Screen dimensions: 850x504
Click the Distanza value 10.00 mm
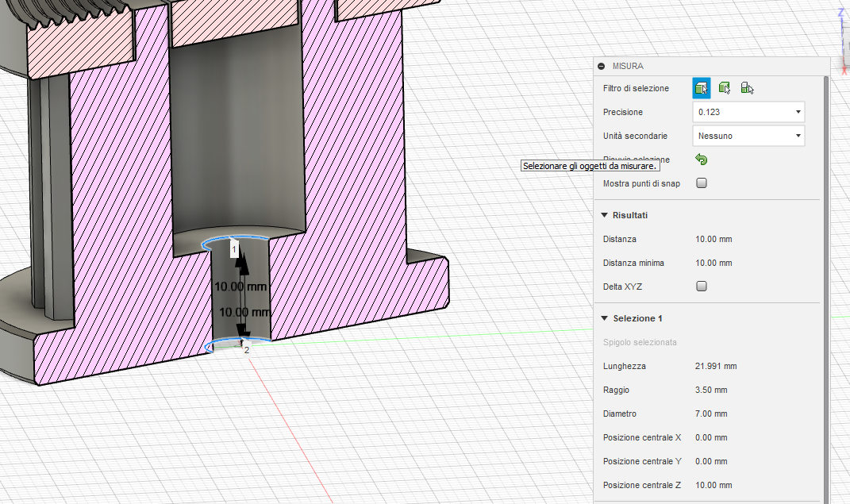click(713, 239)
